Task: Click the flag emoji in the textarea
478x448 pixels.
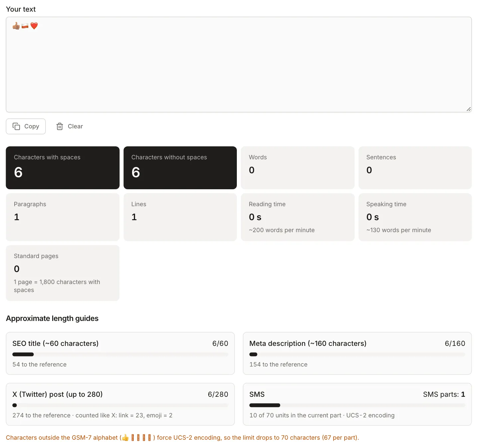Action: pos(25,26)
